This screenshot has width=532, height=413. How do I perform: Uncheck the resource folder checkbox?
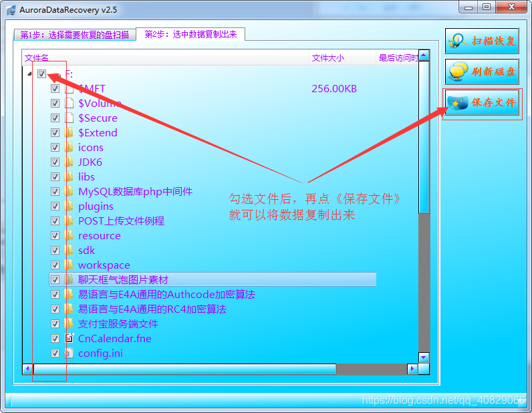coord(55,235)
